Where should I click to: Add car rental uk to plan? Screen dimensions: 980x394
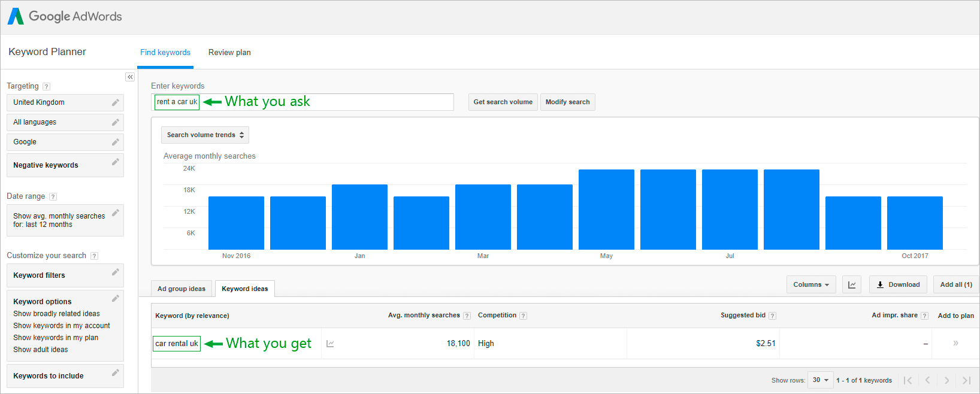pyautogui.click(x=955, y=343)
